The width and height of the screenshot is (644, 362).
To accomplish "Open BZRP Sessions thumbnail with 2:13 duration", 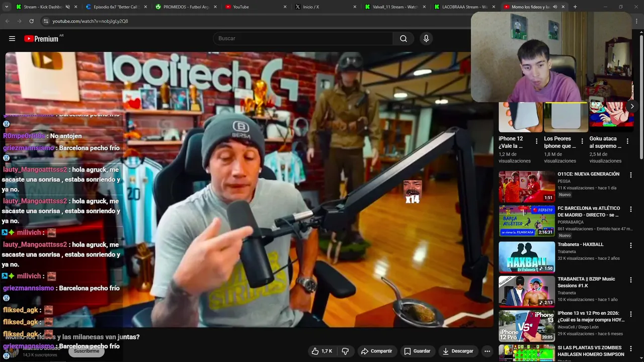I will click(x=527, y=291).
